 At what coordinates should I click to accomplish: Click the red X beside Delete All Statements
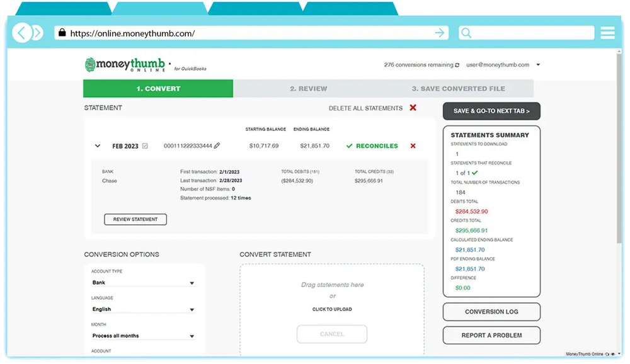(x=413, y=108)
